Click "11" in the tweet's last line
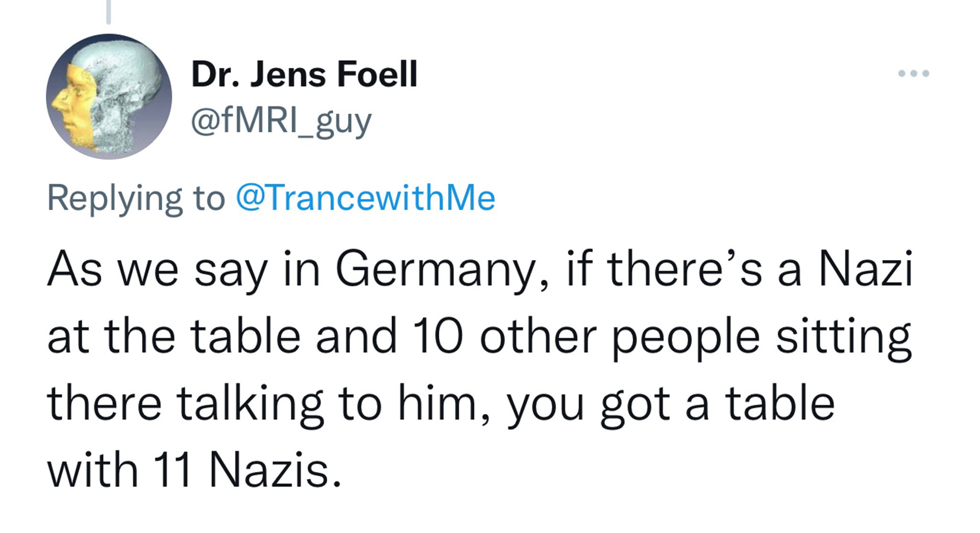Screen dimensions: 980x533 pyautogui.click(x=171, y=470)
